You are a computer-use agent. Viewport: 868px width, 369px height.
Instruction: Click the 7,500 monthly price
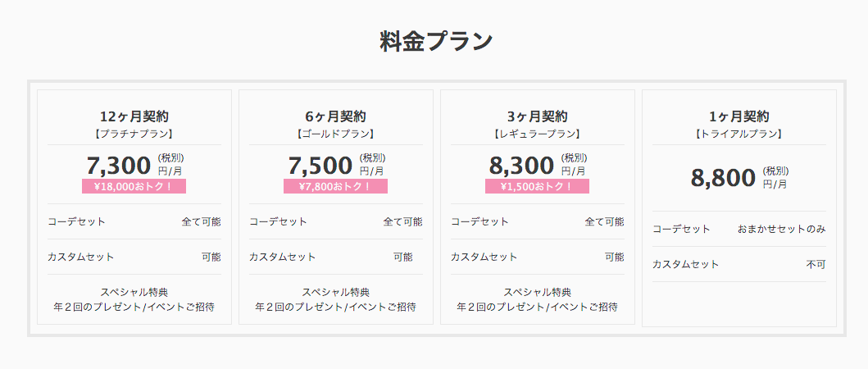click(320, 165)
